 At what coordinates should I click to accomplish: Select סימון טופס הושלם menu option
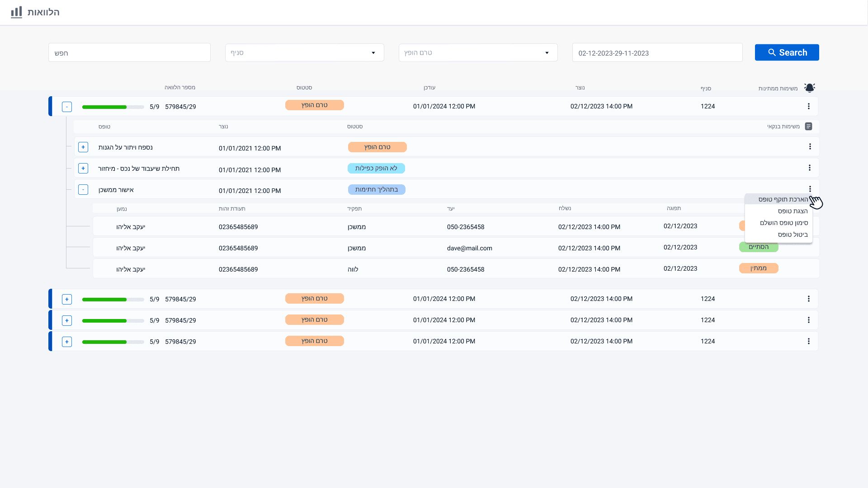pos(783,223)
